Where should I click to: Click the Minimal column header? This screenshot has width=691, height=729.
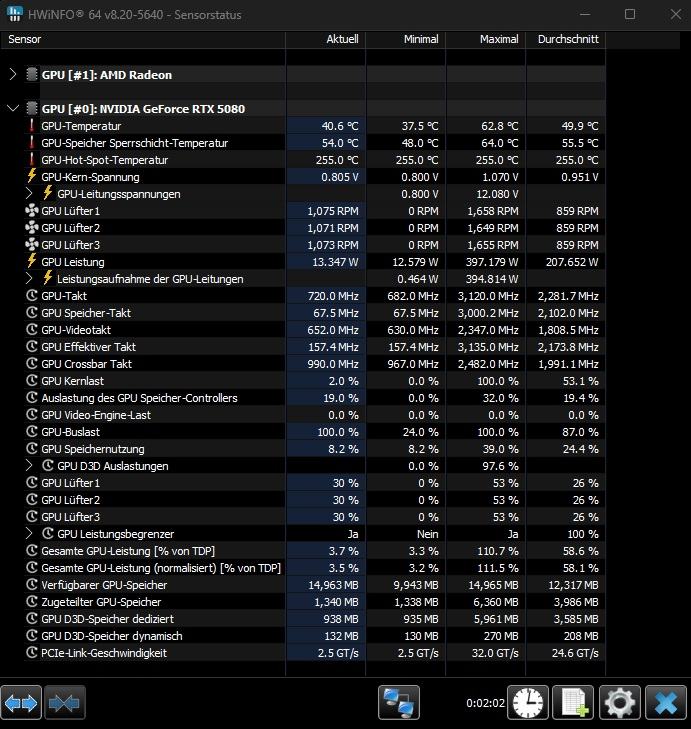point(405,40)
